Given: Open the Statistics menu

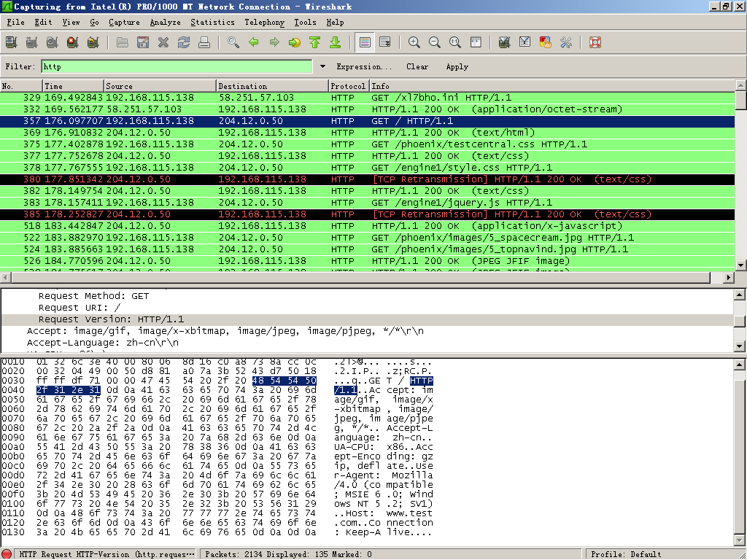Looking at the screenshot, I should [212, 23].
